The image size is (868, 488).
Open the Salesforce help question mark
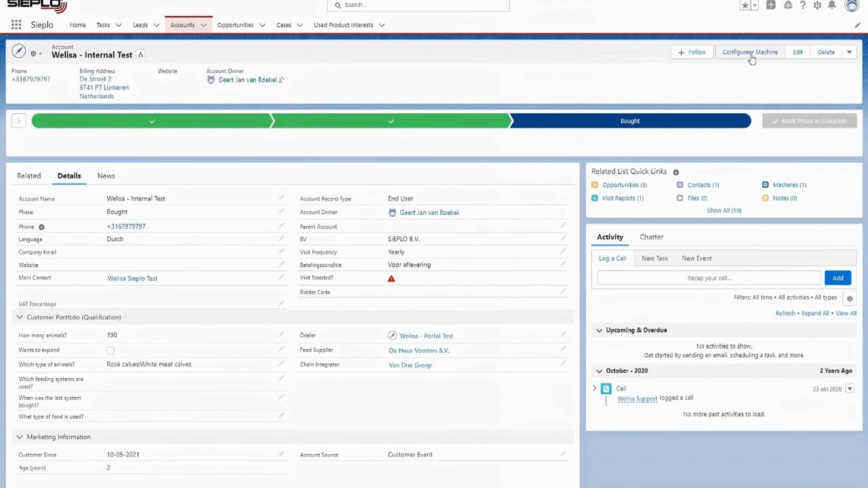pyautogui.click(x=803, y=5)
